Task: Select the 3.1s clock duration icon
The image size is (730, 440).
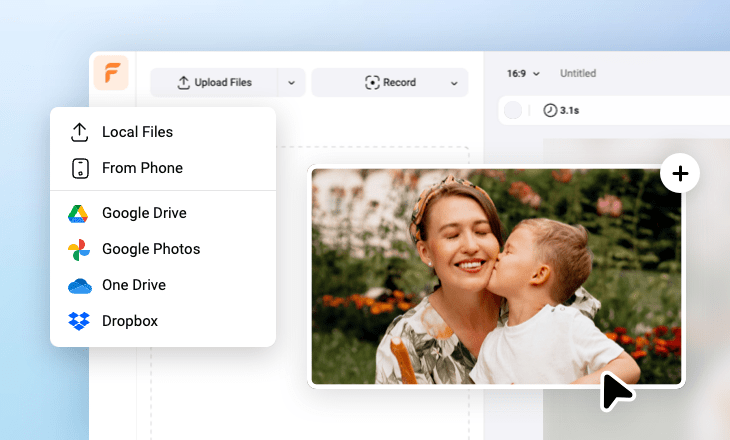Action: pos(550,110)
